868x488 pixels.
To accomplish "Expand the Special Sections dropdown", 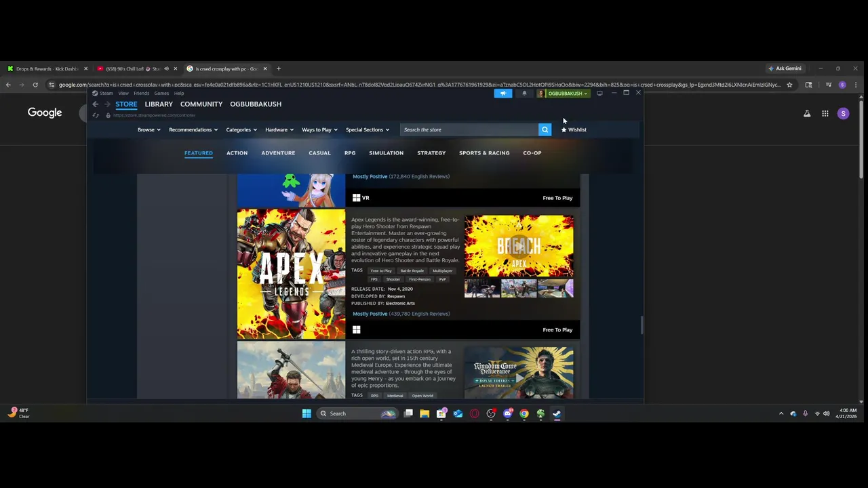I will (368, 129).
